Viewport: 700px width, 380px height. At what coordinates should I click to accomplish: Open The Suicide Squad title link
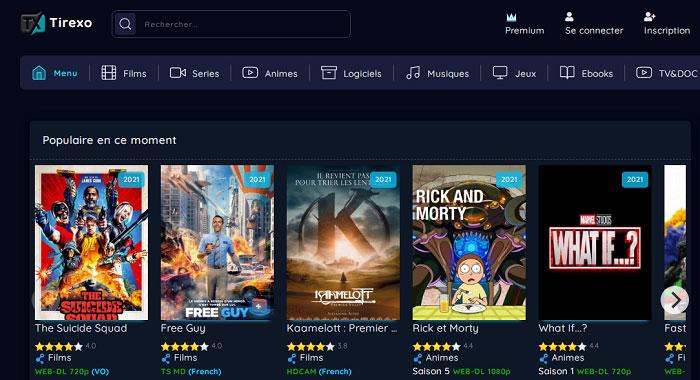point(81,328)
